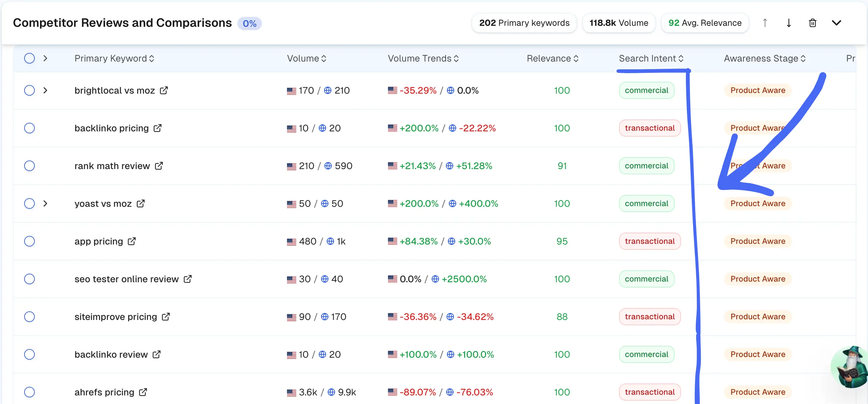
Task: Sort table by Volume Trends header
Action: [x=423, y=58]
